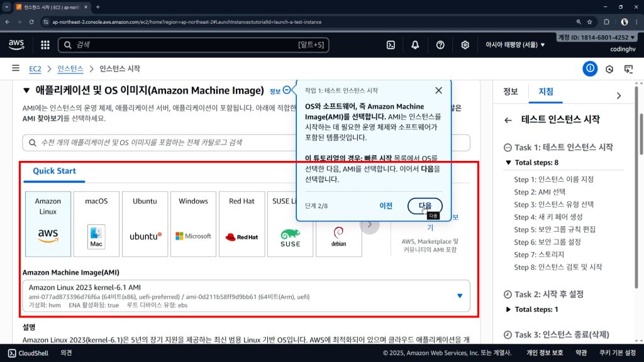Screen dimensions: 644x362
Task: Switch to the 정보 tab in side panel
Action: 511,92
